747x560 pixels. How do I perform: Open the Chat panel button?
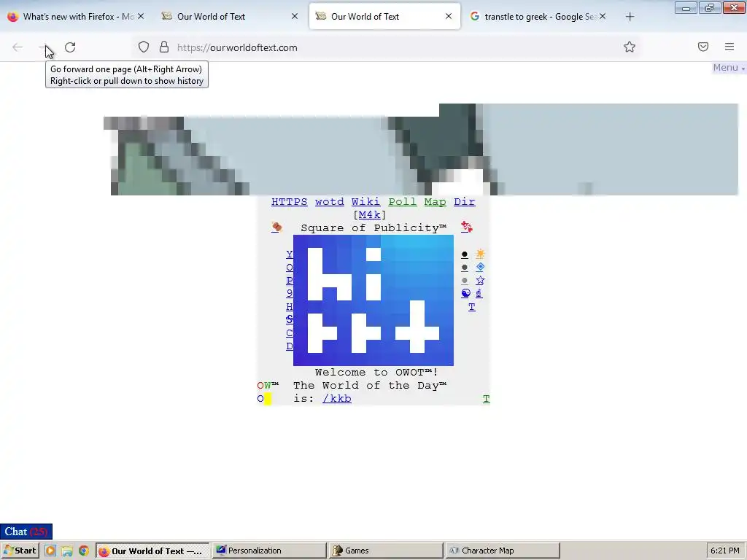click(26, 532)
